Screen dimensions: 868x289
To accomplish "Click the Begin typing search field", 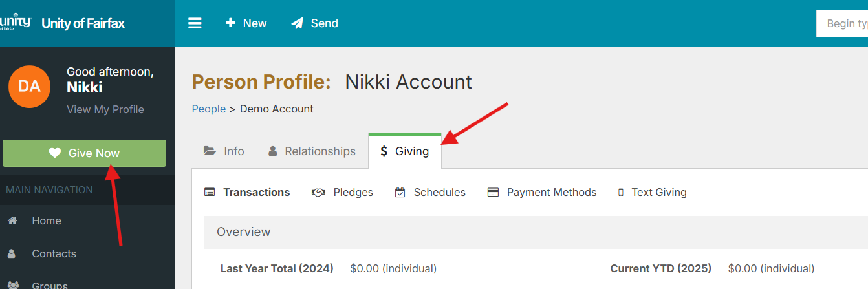I will click(x=842, y=23).
